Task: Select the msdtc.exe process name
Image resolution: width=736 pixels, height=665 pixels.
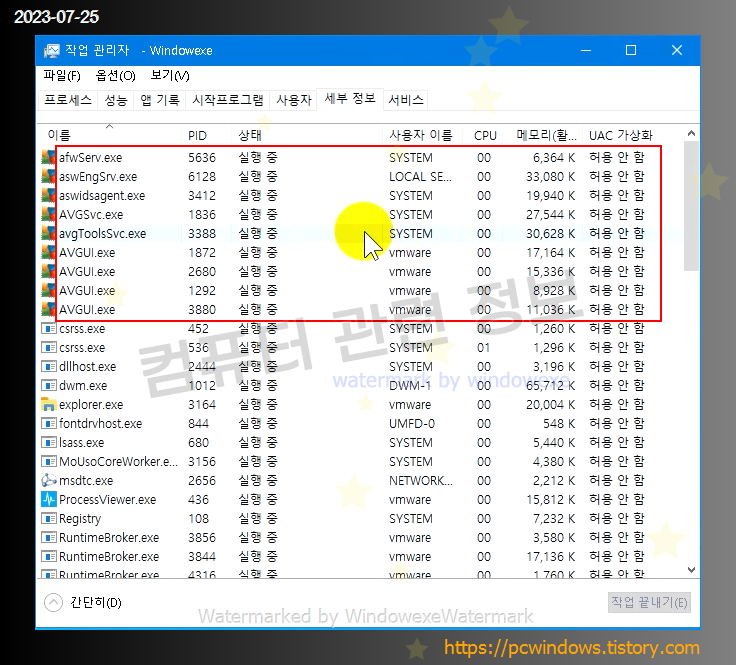Action: pyautogui.click(x=86, y=481)
